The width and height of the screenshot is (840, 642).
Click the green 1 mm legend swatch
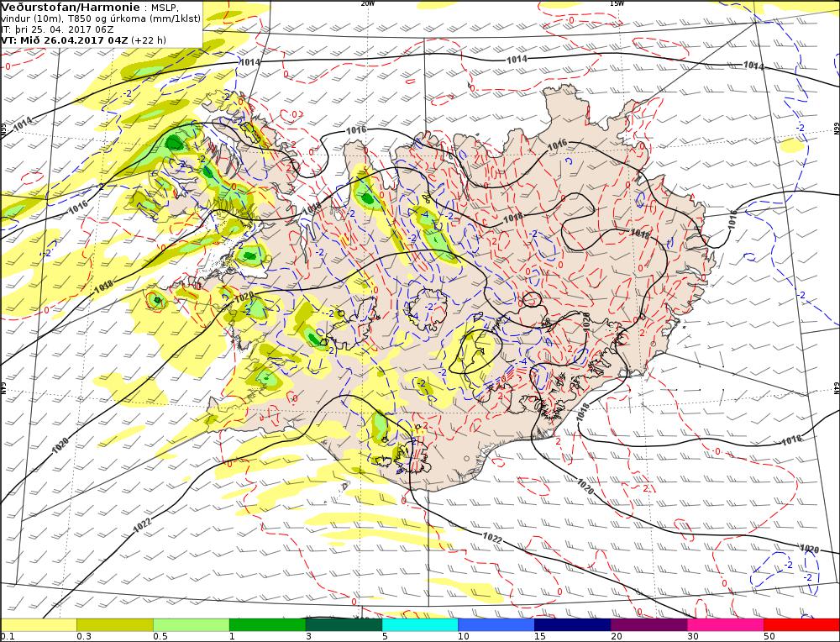pos(267,625)
